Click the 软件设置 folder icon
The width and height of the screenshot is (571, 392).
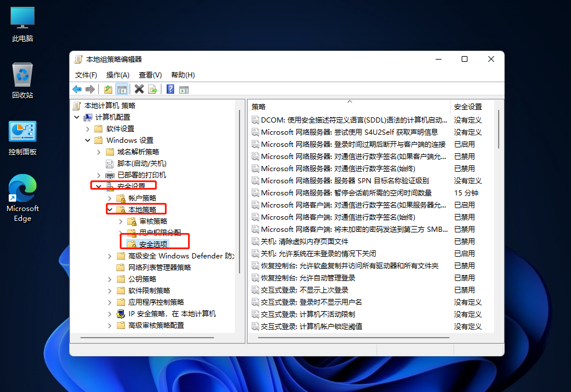[x=99, y=129]
